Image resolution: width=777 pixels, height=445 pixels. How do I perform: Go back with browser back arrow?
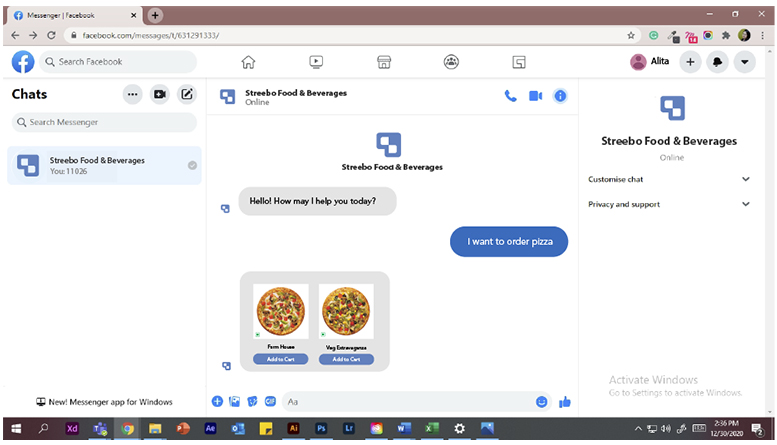15,35
